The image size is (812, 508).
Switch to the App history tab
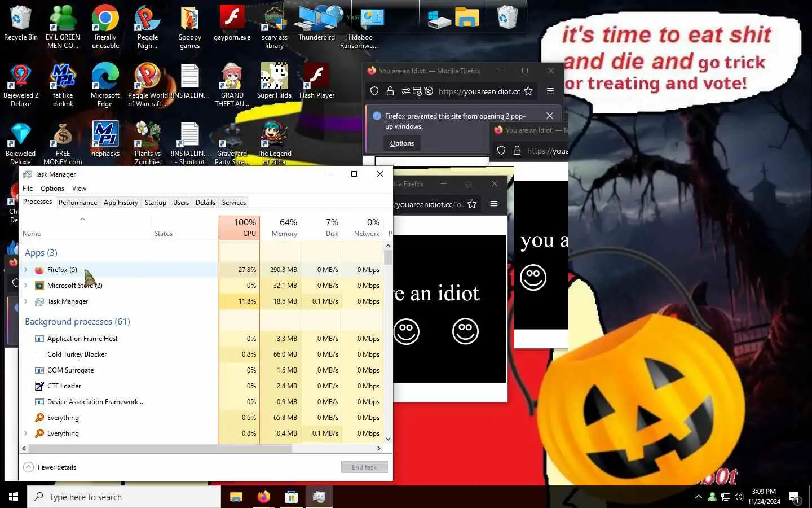[x=121, y=203]
